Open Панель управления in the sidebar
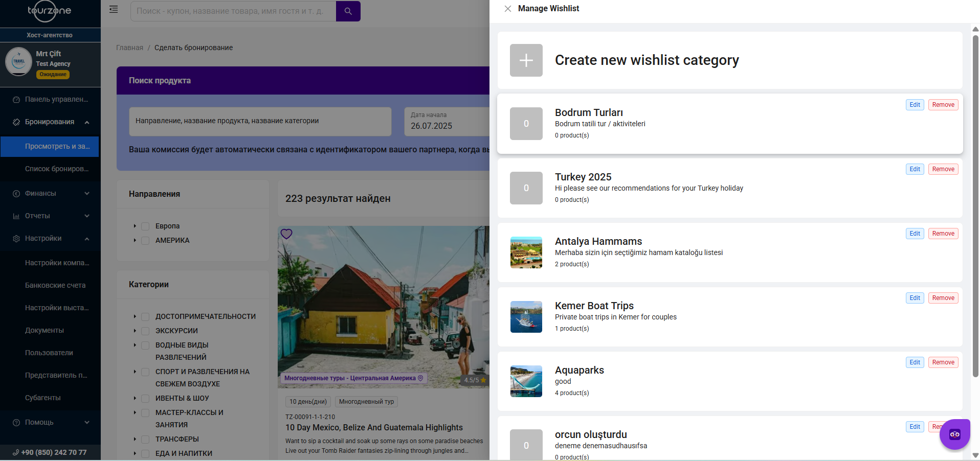The image size is (980, 461). click(50, 100)
